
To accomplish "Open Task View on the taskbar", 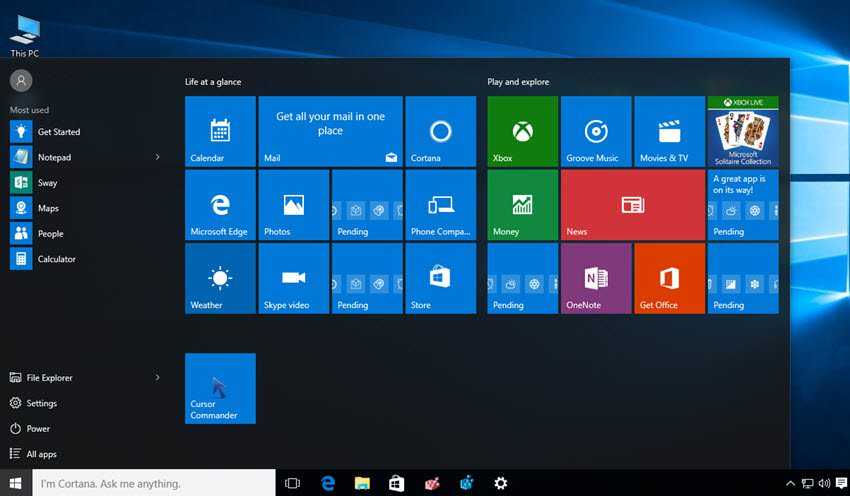I will coord(292,483).
